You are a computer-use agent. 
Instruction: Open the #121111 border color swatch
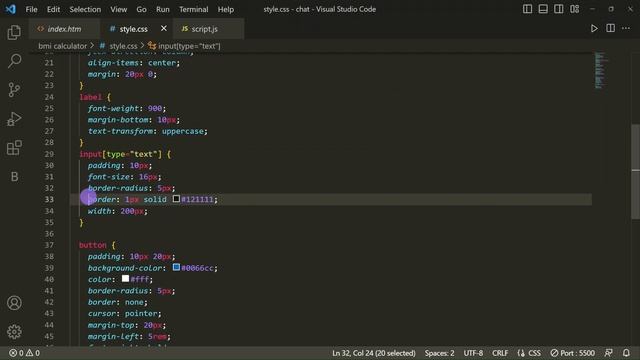pos(176,199)
